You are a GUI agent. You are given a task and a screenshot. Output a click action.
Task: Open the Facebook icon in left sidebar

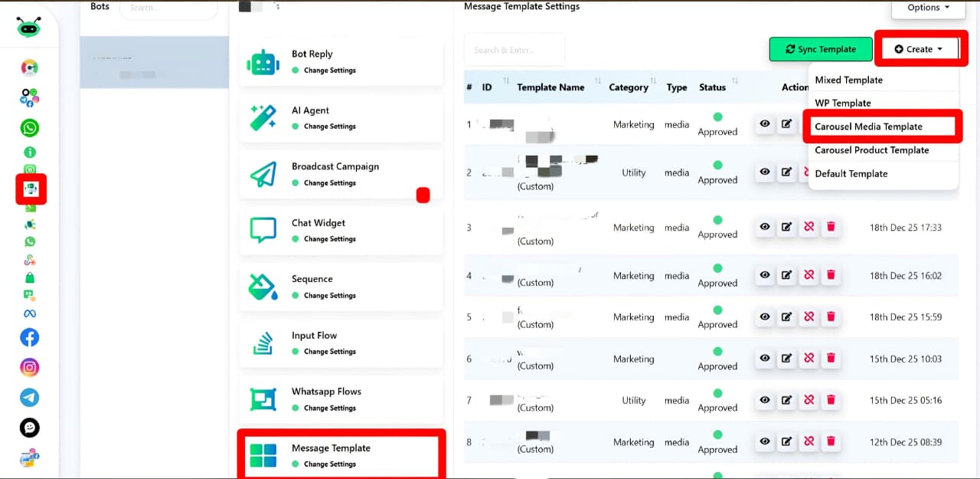[30, 337]
